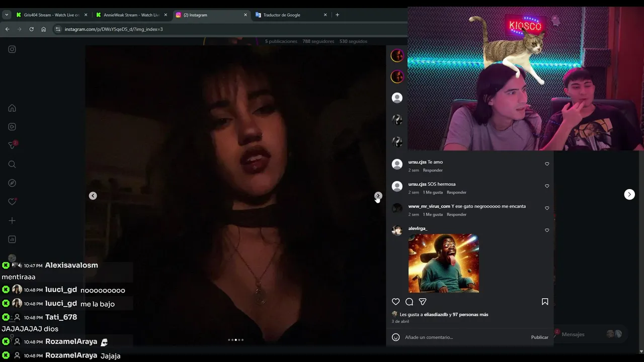
Task: Click chat username Tati_678
Action: [x=61, y=317]
